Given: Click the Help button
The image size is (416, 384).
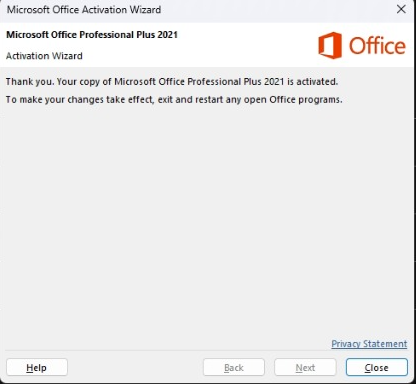Looking at the screenshot, I should 37,367.
